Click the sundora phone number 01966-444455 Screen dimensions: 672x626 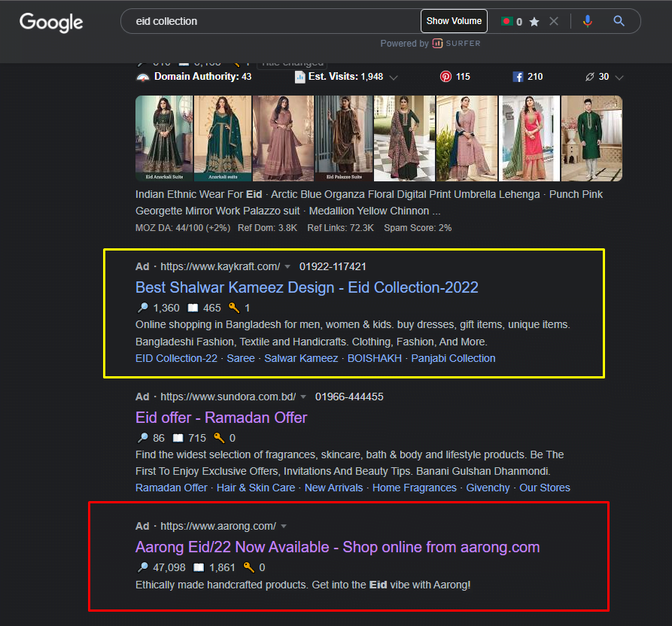coord(349,397)
